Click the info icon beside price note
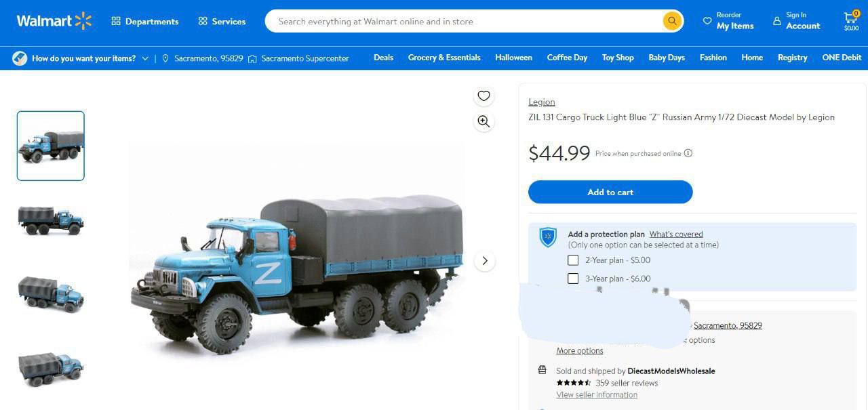 click(688, 153)
